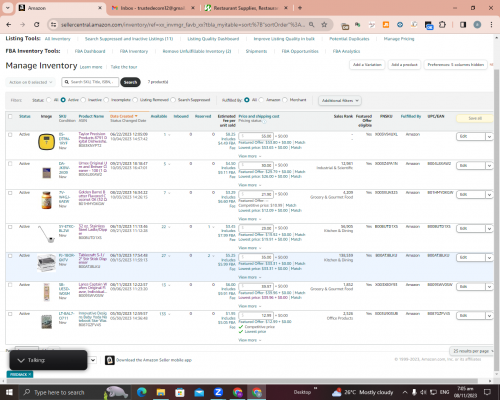Open All Inventory listing tool
Image resolution: width=500 pixels, height=400 pixels.
click(58, 39)
